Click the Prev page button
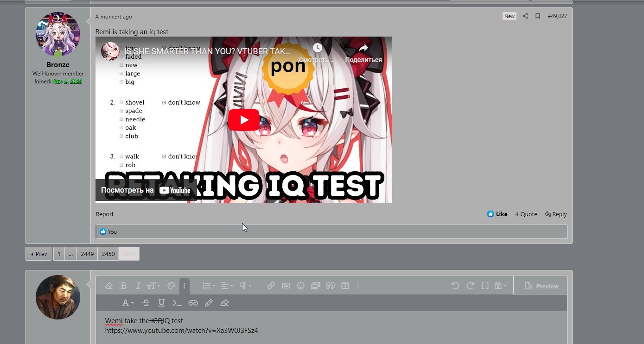 tap(38, 254)
